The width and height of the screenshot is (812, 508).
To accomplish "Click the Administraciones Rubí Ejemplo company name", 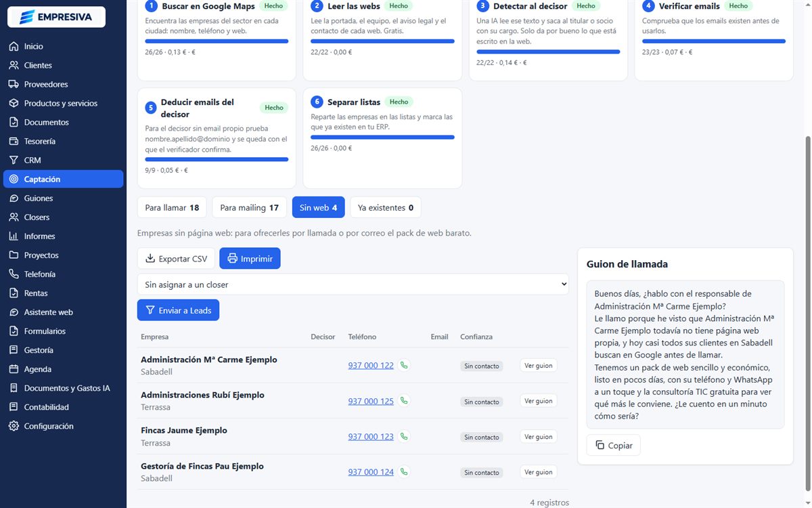I will click(x=202, y=395).
